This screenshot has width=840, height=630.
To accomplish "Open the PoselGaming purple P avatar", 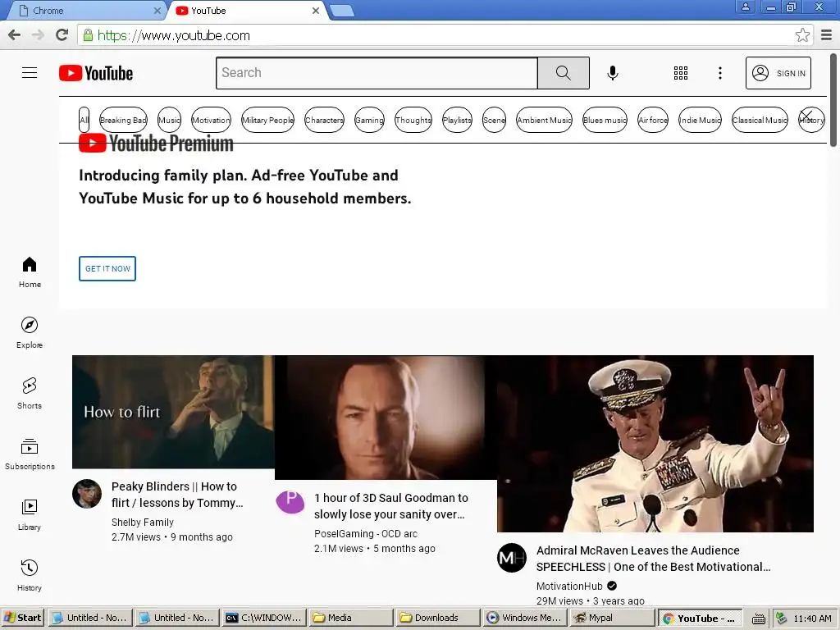I will [290, 501].
